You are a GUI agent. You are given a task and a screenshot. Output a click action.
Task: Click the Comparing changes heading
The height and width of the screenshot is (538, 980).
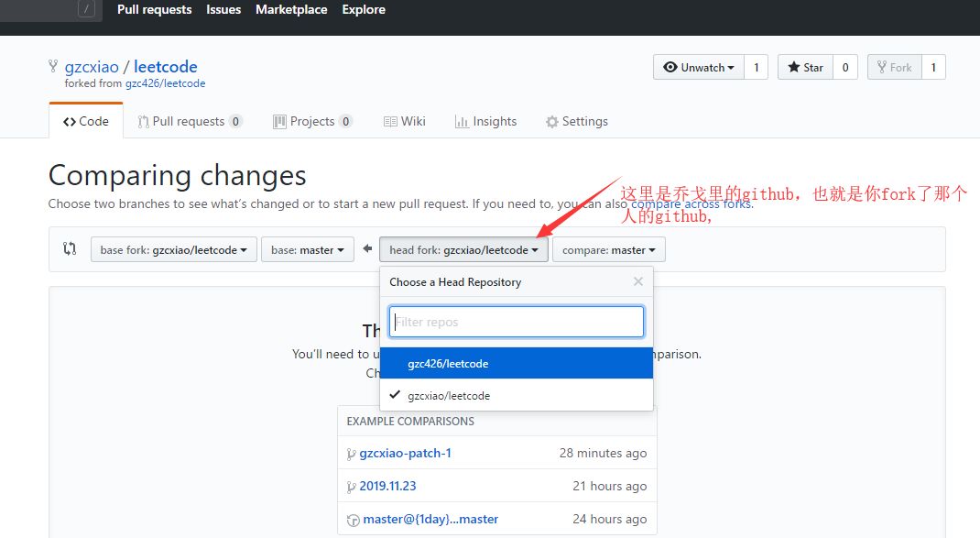pyautogui.click(x=178, y=176)
